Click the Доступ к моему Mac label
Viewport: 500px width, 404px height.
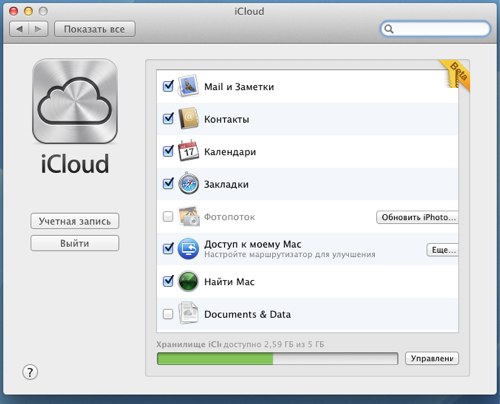click(253, 244)
